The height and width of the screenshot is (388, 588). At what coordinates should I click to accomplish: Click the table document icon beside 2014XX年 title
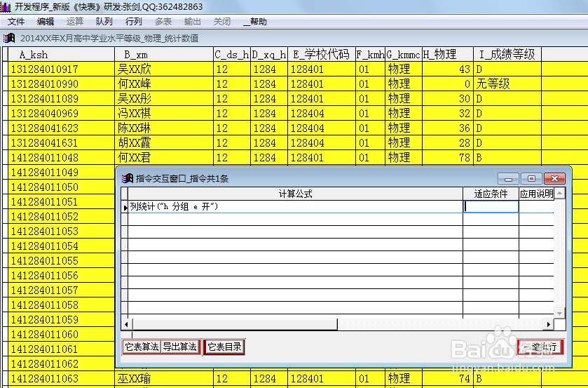[x=9, y=38]
